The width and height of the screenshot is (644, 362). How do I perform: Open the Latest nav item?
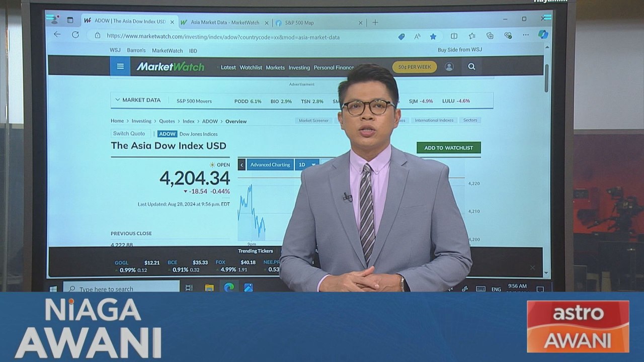pyautogui.click(x=228, y=67)
